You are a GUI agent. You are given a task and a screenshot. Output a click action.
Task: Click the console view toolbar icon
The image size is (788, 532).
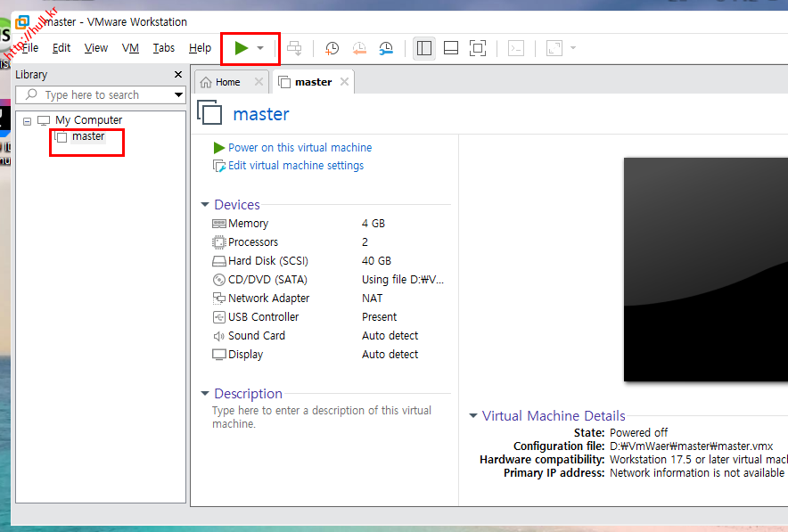click(516, 48)
